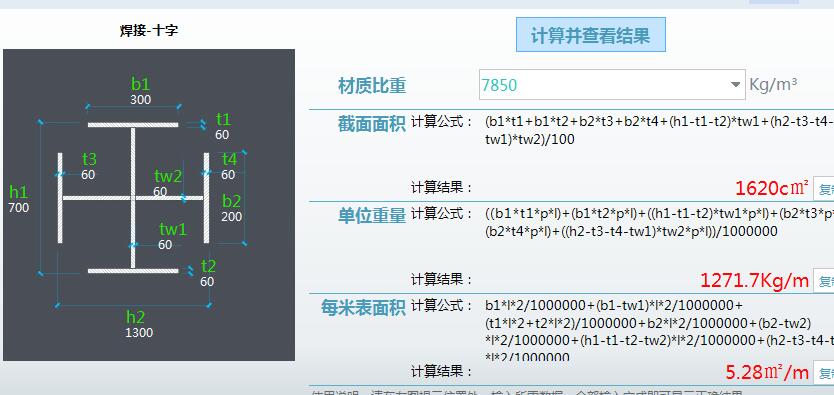Click the green t3 dimension label
This screenshot has width=834, height=395.
click(89, 159)
